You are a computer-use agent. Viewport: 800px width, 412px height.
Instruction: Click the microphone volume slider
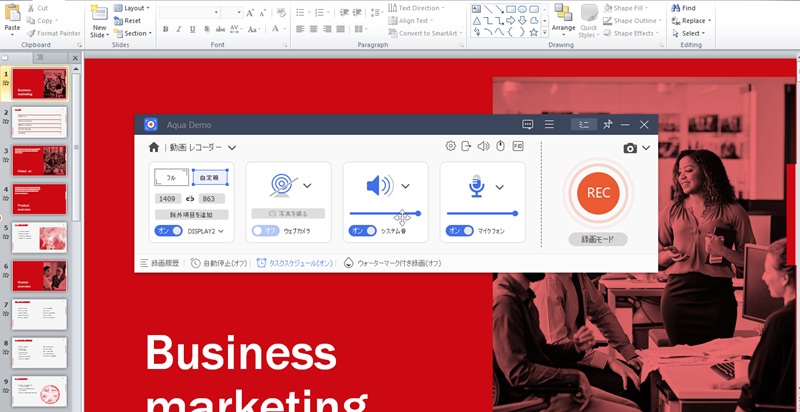[482, 213]
